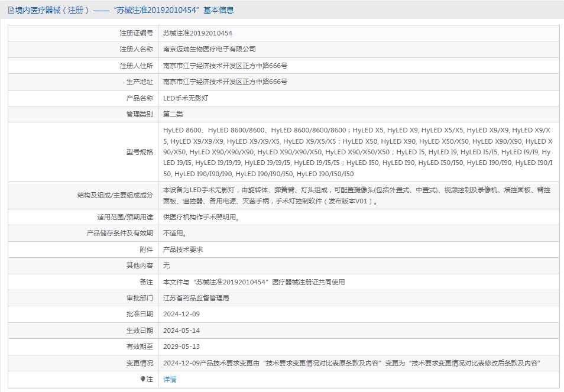Click the 变更情况 change description text
564x392 pixels.
[x=352, y=363]
